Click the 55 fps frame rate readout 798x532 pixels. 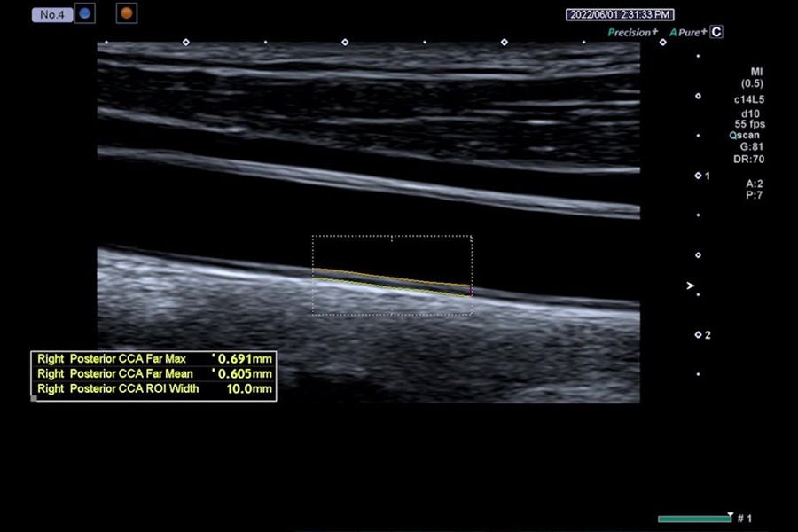[749, 124]
